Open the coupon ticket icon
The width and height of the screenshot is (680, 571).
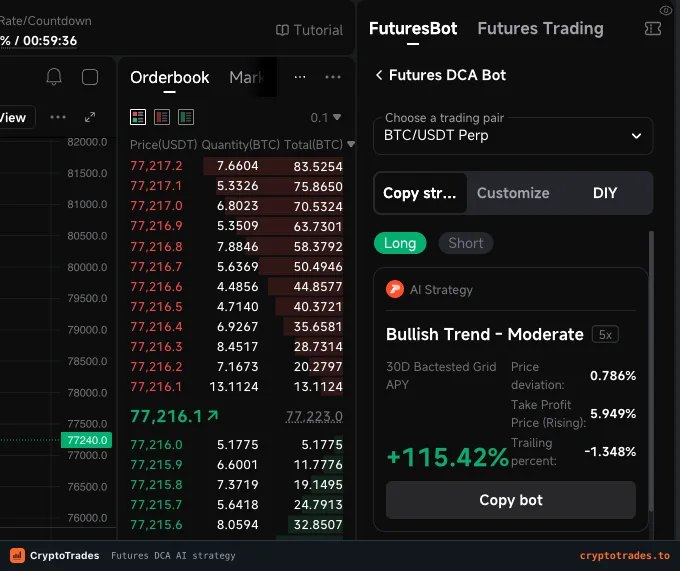coord(653,29)
